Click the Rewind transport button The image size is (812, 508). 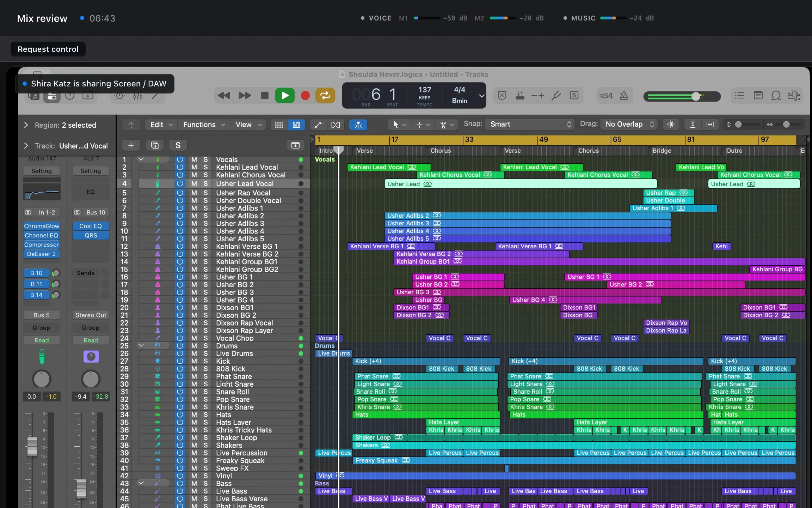[224, 96]
